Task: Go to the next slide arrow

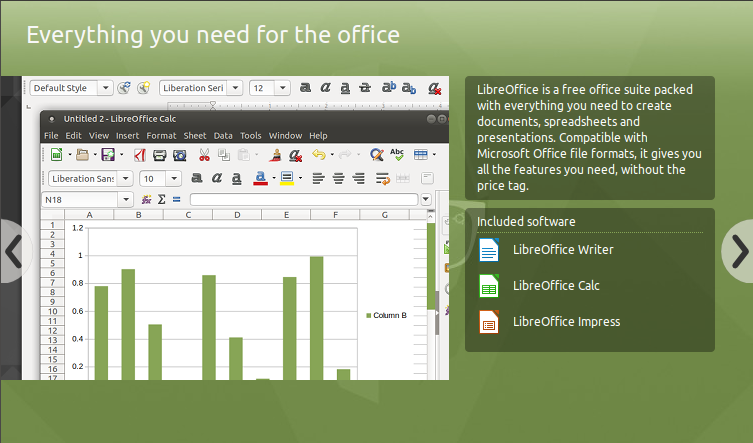Action: (738, 251)
